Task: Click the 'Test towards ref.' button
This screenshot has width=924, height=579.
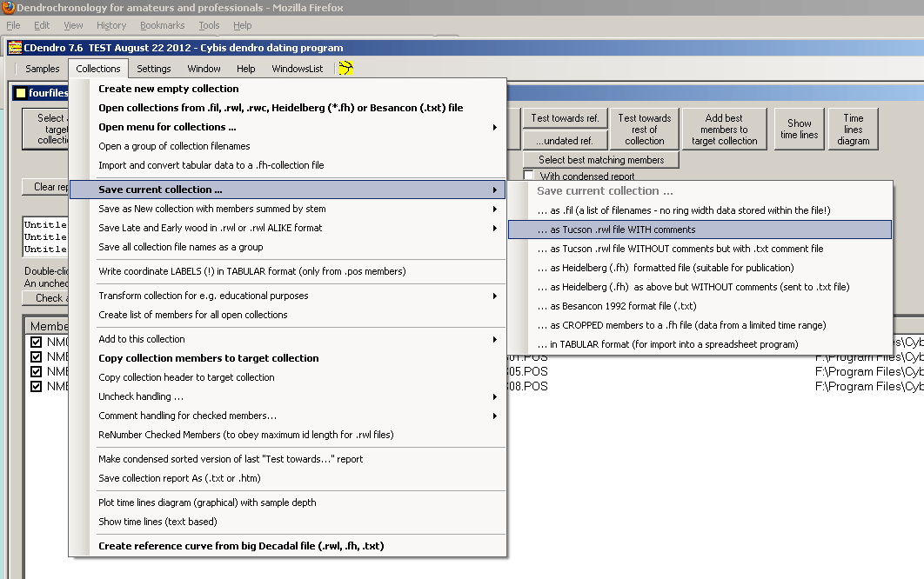Action: (566, 118)
